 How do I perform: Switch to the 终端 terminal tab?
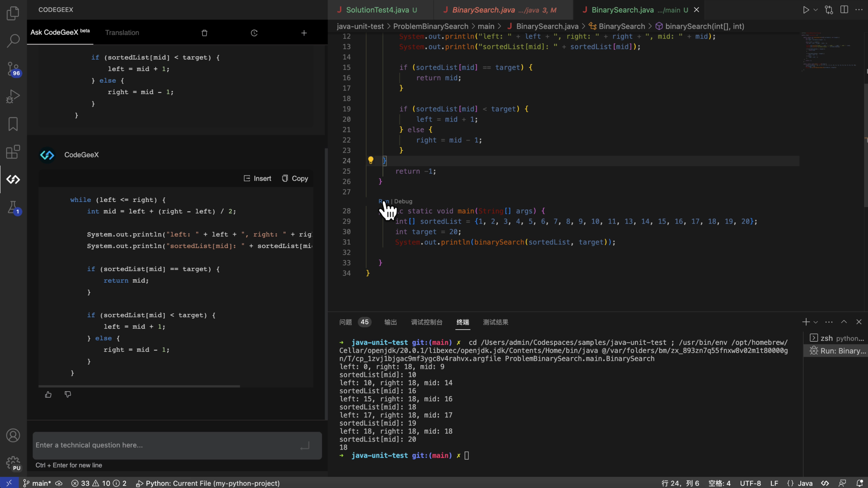point(463,322)
